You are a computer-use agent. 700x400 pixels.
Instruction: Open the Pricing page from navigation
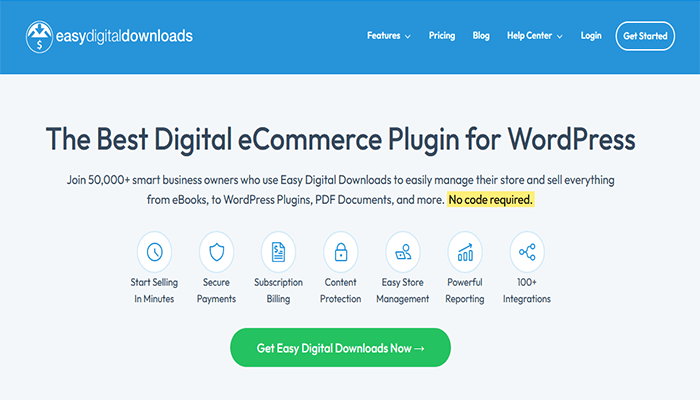pyautogui.click(x=442, y=36)
